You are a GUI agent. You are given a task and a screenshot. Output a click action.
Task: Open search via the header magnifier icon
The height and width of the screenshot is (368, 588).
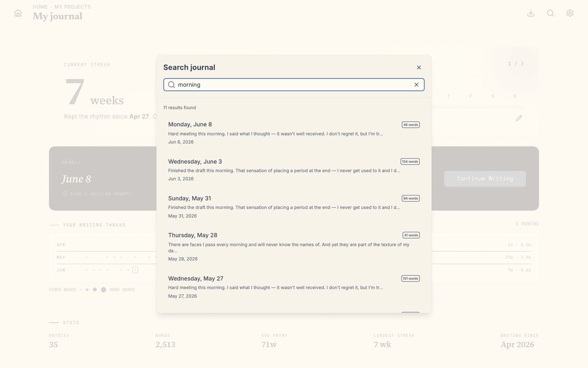pyautogui.click(x=550, y=13)
